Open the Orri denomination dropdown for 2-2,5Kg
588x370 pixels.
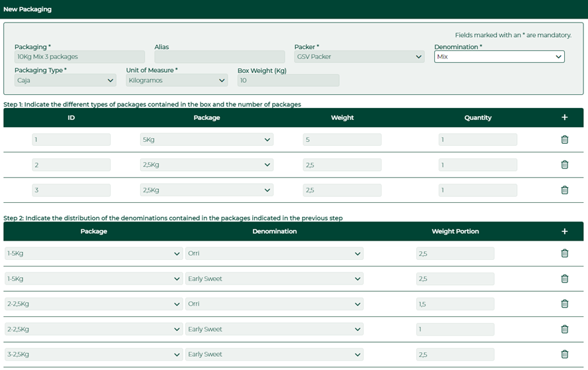click(274, 304)
